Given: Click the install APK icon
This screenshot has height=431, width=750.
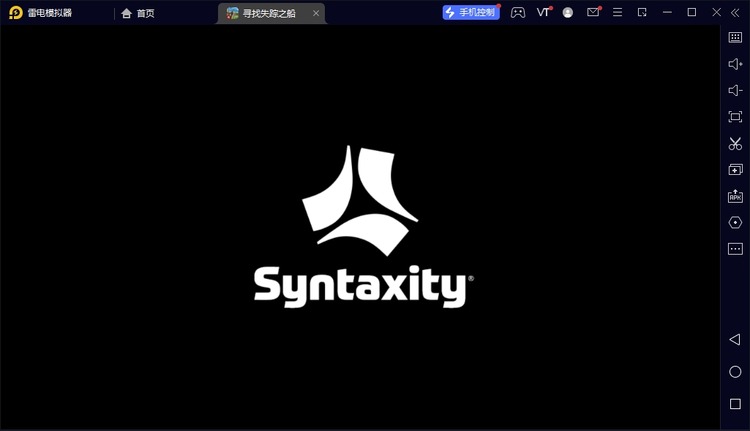Looking at the screenshot, I should 735,196.
